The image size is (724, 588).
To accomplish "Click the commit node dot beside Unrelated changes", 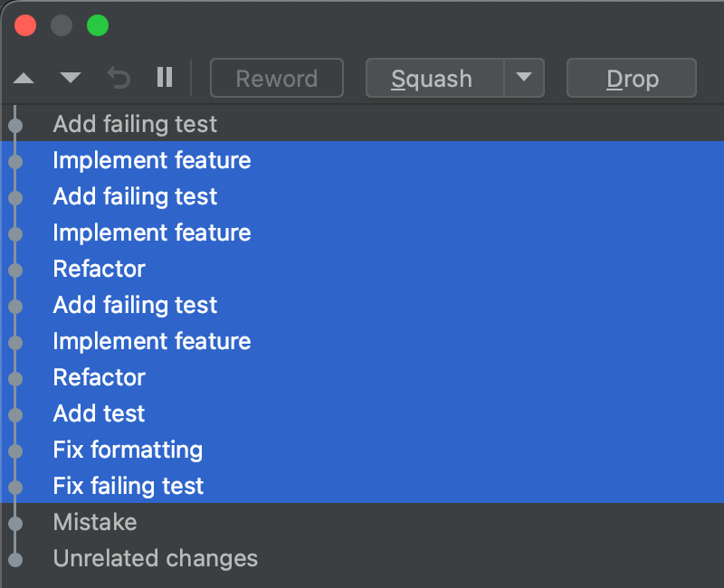I will point(15,559).
